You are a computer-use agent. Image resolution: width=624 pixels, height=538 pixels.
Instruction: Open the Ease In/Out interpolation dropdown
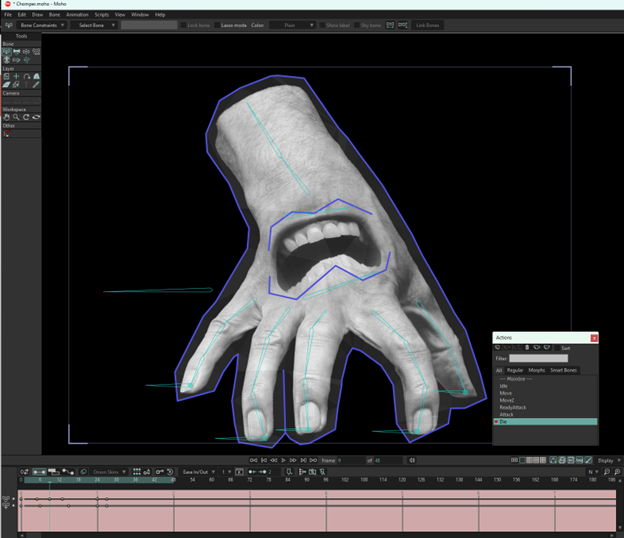pyautogui.click(x=198, y=472)
